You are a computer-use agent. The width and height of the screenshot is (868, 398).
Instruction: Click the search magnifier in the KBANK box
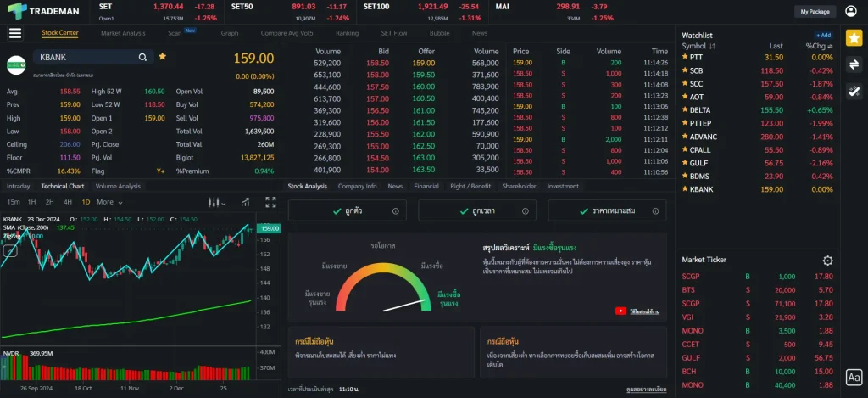[143, 57]
